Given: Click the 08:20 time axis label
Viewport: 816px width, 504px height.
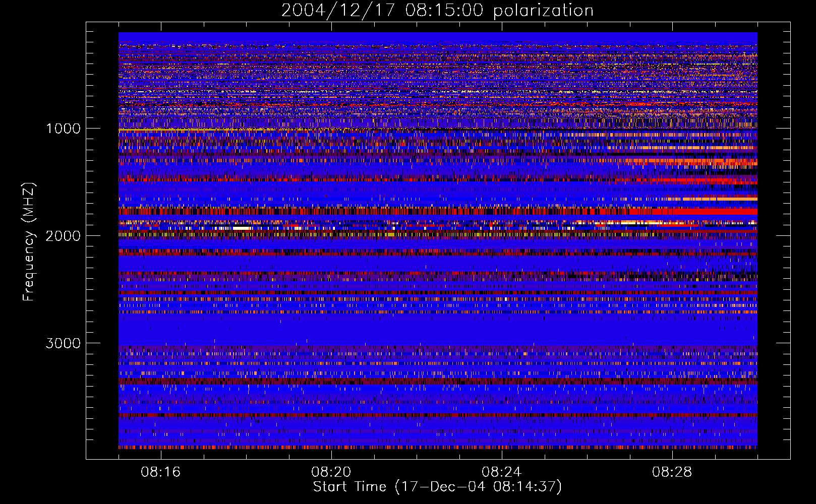Looking at the screenshot, I should (331, 472).
